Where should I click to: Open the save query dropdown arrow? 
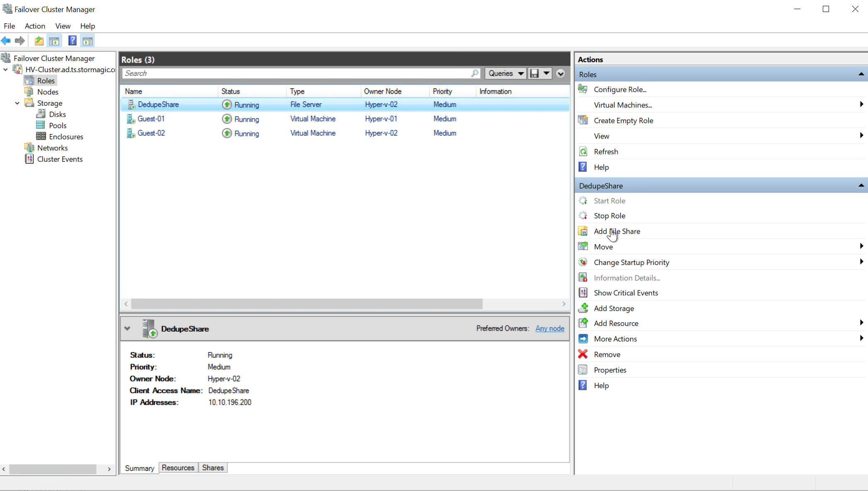pos(546,73)
